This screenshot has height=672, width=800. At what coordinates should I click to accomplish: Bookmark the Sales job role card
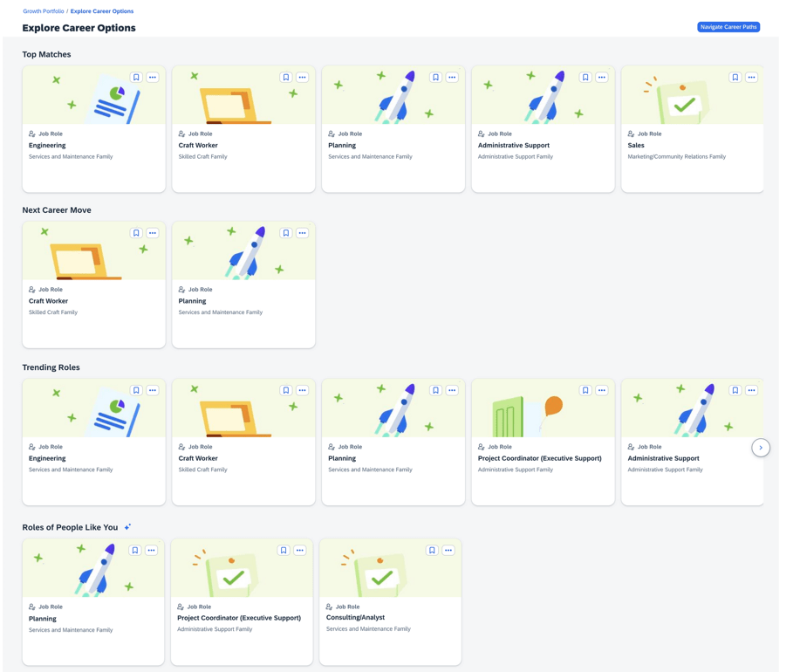coord(735,78)
